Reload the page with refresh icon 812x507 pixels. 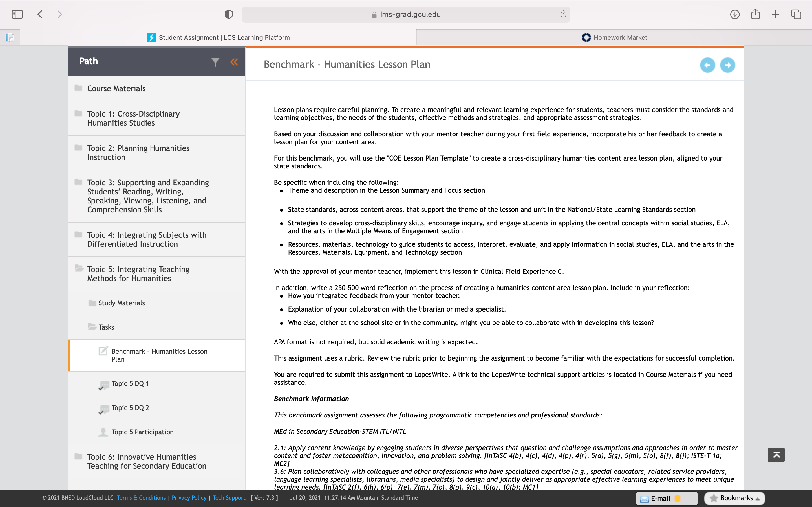[x=563, y=14]
